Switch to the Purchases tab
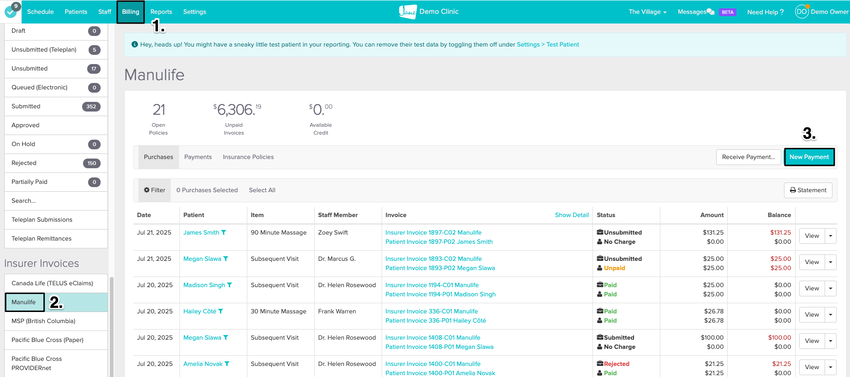This screenshot has width=850, height=377. click(158, 157)
